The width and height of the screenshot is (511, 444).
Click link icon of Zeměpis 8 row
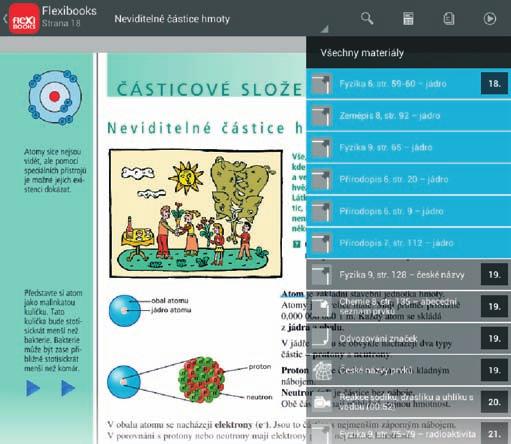321,116
